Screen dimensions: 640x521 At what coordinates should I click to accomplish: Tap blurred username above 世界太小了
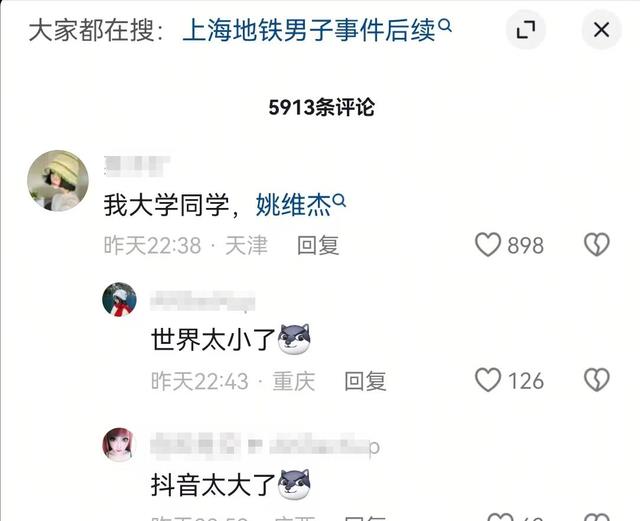pos(203,301)
